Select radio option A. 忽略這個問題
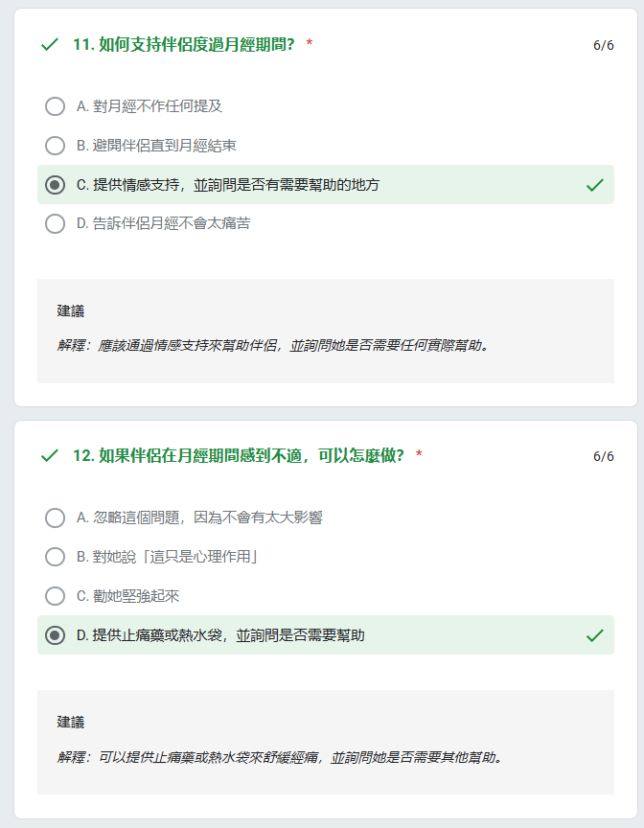The width and height of the screenshot is (644, 828). (55, 517)
